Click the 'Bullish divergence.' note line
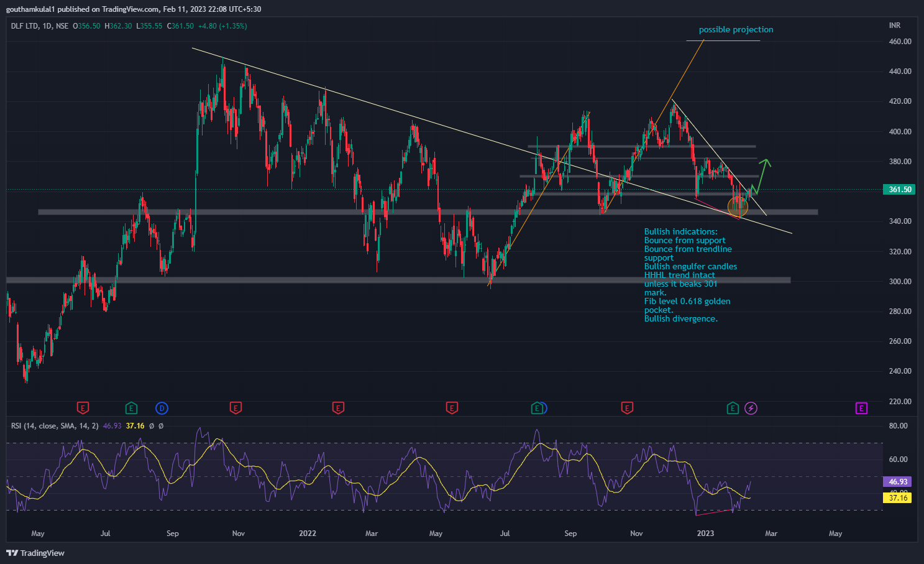The width and height of the screenshot is (924, 564). click(680, 319)
